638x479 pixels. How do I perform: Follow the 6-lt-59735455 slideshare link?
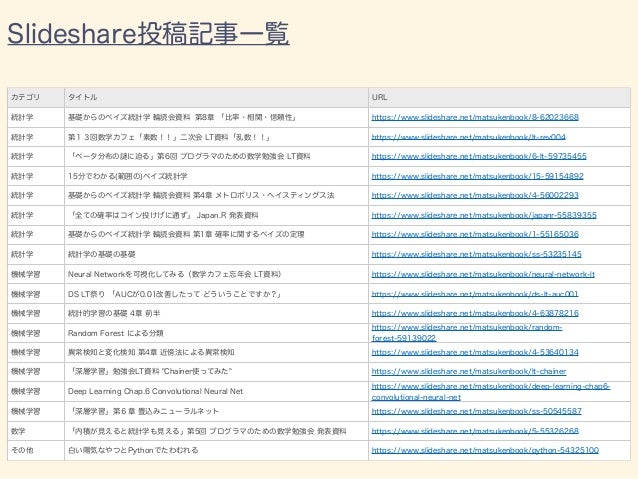[479, 156]
